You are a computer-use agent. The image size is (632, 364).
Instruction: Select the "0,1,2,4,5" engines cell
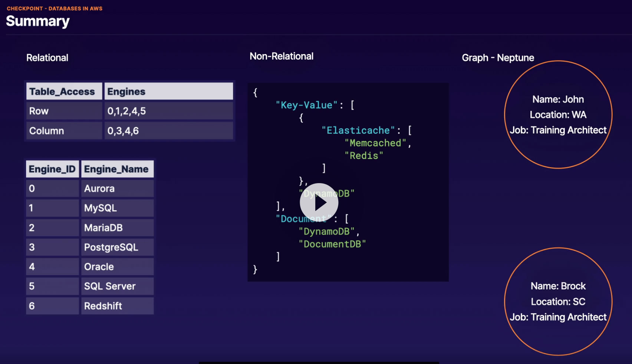(x=169, y=111)
